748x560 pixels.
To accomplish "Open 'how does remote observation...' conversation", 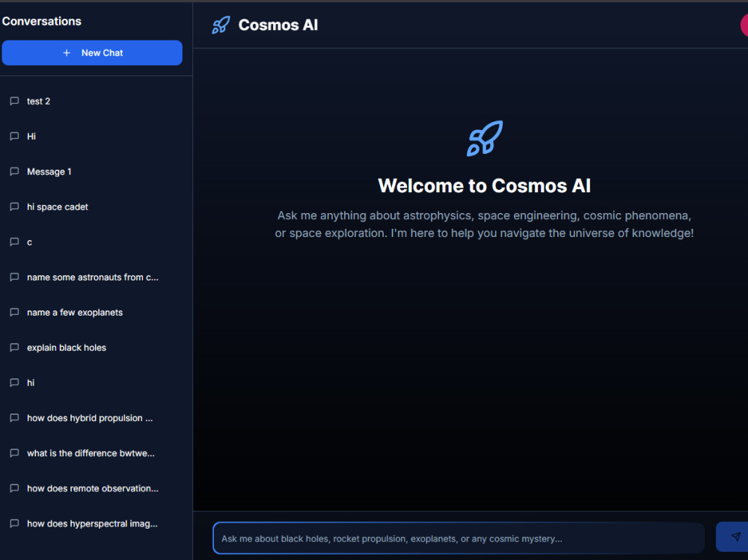I will (92, 488).
